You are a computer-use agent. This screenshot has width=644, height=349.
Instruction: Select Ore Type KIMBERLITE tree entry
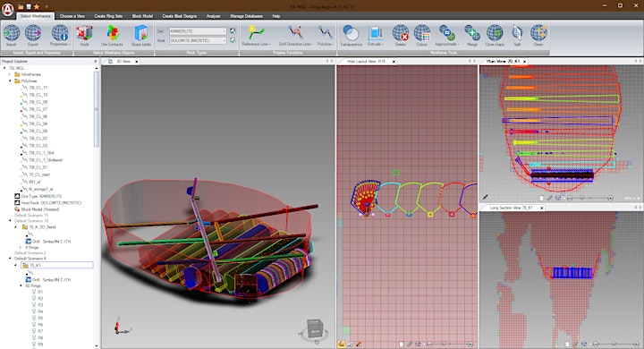(40, 196)
